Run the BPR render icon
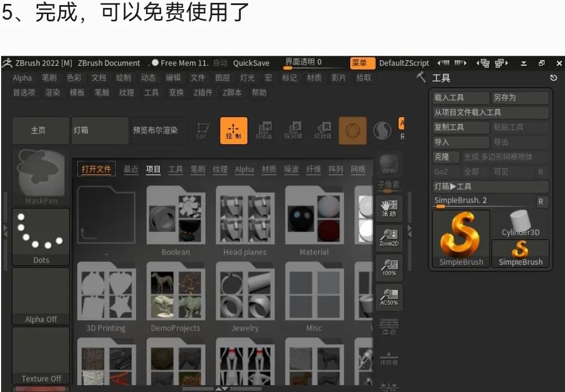This screenshot has width=565, height=392. tap(389, 164)
